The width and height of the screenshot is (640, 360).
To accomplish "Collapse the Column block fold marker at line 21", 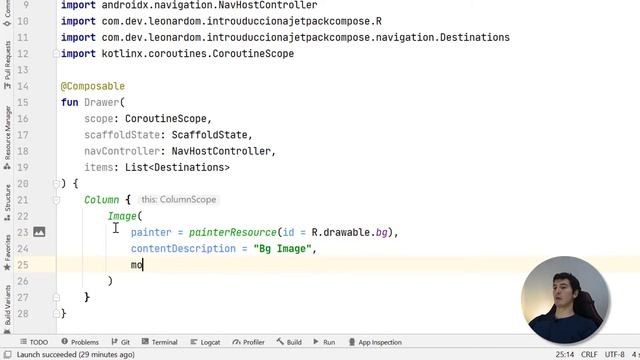I will coord(56,200).
